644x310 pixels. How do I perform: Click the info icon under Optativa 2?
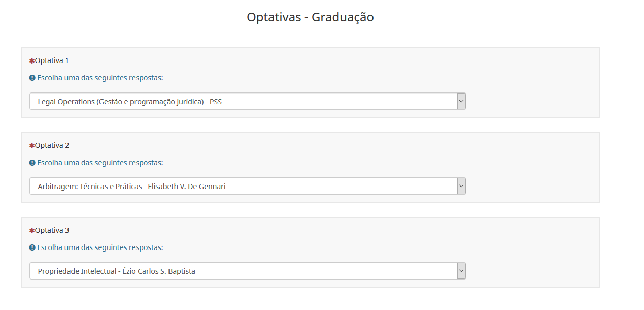(x=32, y=163)
